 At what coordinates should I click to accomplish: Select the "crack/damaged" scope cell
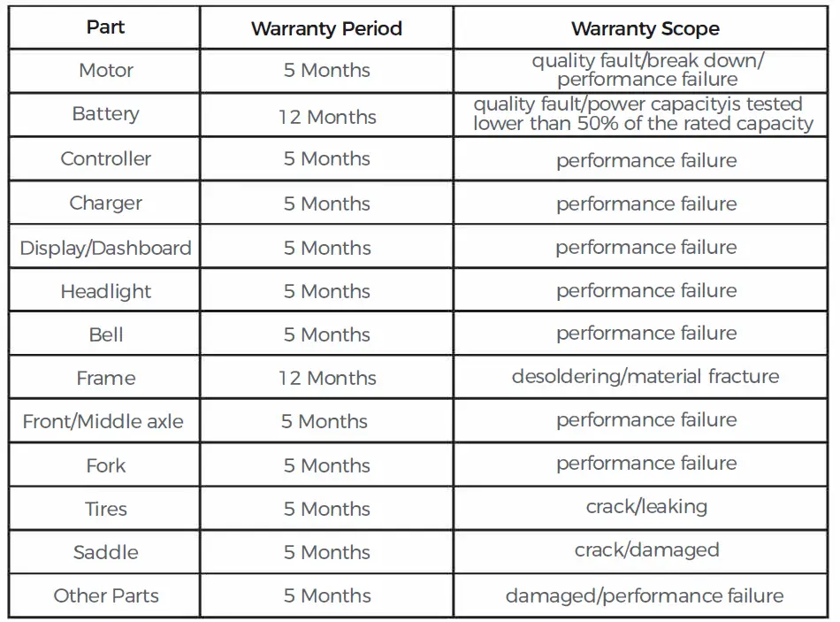[645, 550]
